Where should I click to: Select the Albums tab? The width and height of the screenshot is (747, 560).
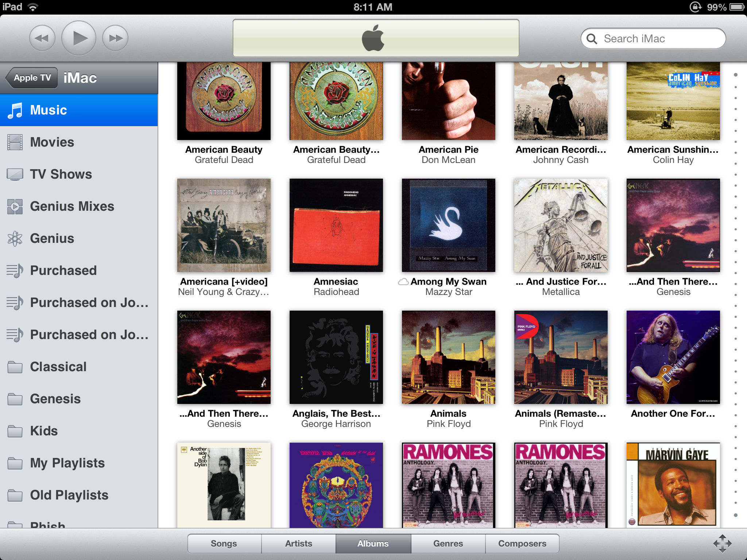[x=373, y=544]
